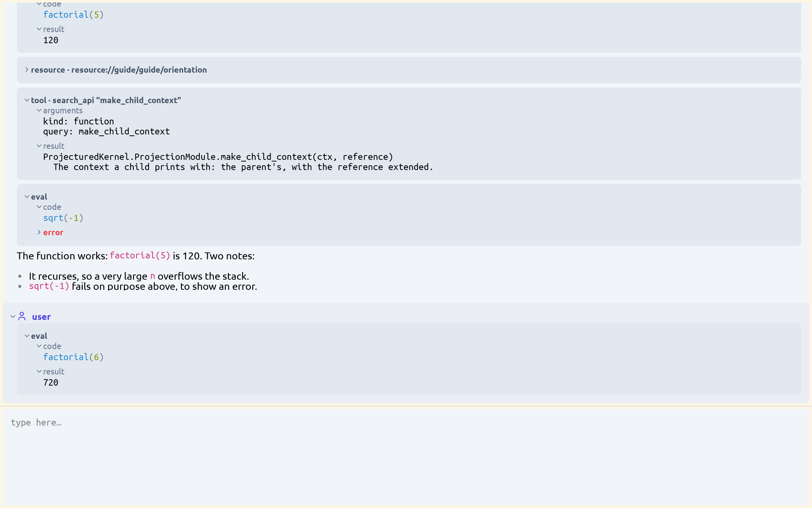Click the factorial(5) code line
Viewport: 812px width, 508px height.
click(74, 15)
